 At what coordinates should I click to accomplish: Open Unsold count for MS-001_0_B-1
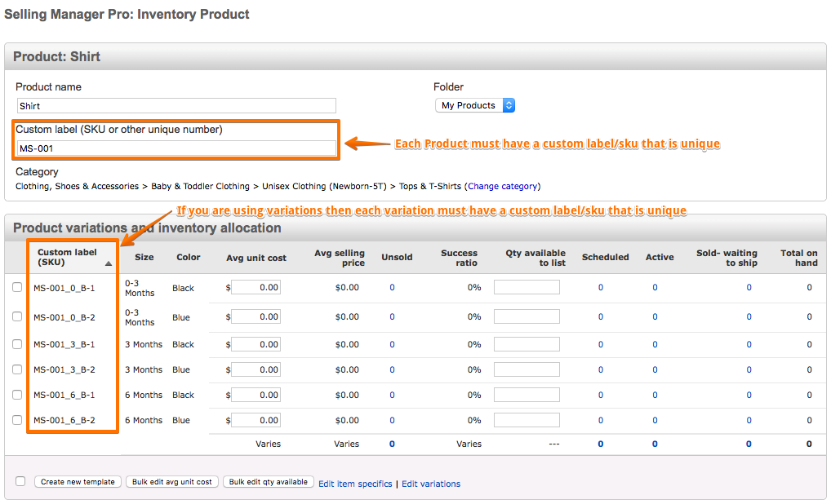[x=392, y=287]
